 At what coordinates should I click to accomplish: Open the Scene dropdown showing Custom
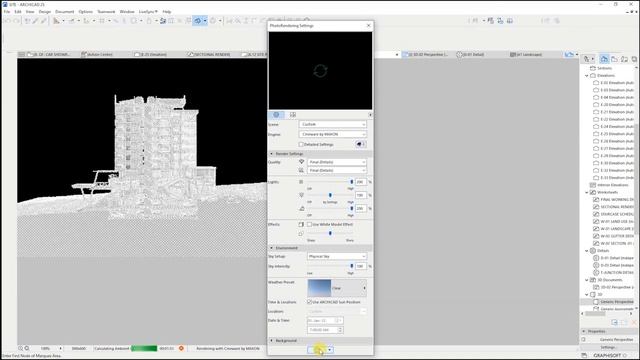(333, 124)
